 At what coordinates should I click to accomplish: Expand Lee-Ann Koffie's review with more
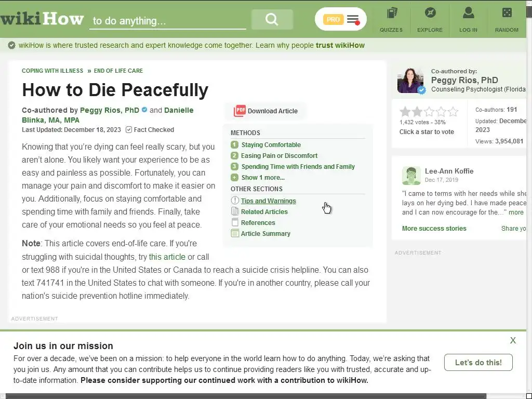[516, 212]
